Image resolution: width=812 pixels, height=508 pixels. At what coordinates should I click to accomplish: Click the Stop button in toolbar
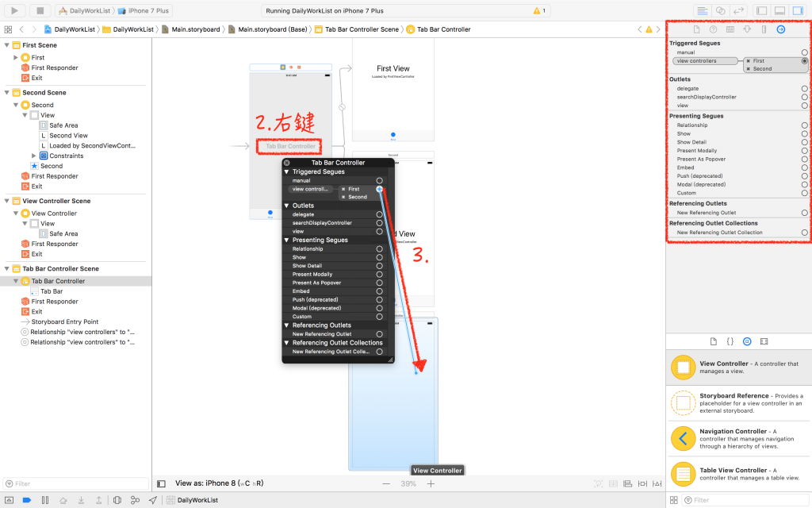tap(40, 10)
